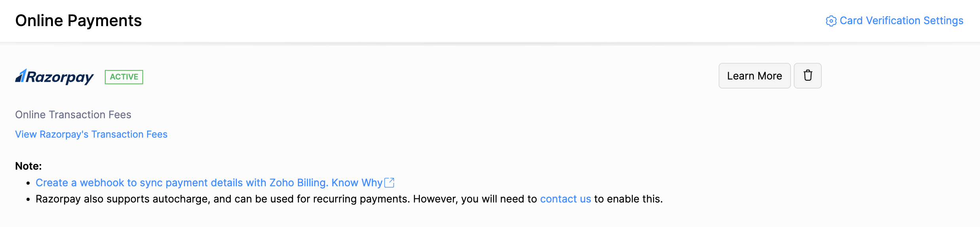The width and height of the screenshot is (980, 227).
Task: Click the phrase 'to enable this.'
Action: (x=628, y=199)
